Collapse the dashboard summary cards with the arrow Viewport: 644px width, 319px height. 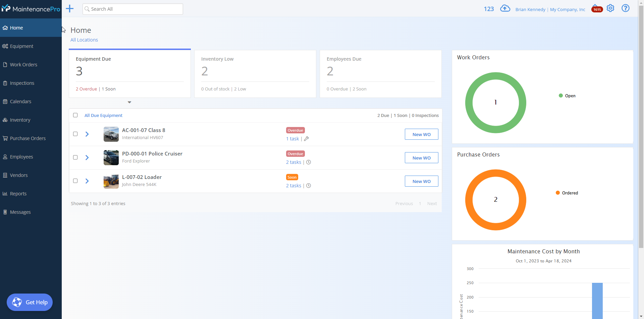point(129,102)
